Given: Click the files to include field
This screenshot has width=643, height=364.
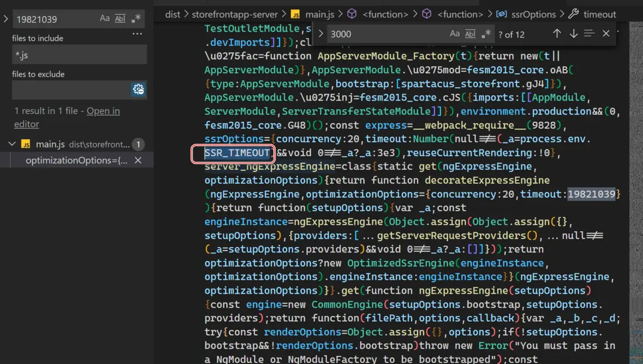Looking at the screenshot, I should click(x=80, y=54).
